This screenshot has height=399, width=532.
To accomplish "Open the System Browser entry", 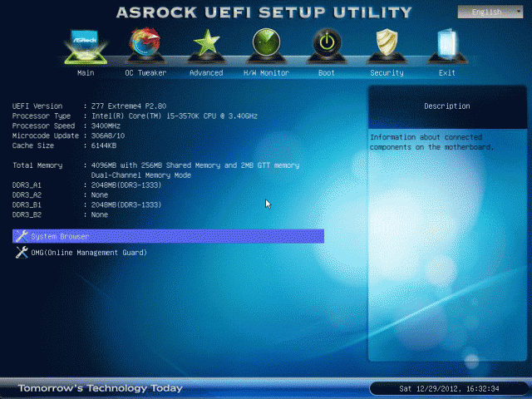I will tap(168, 236).
